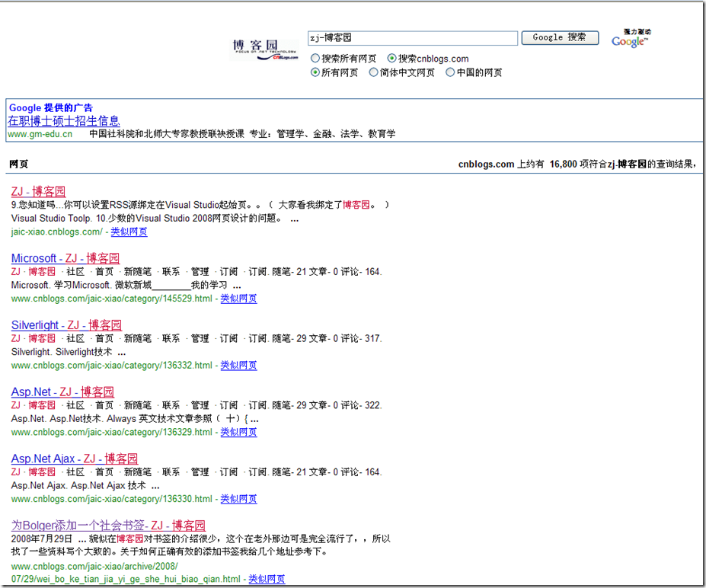Viewport: 706px width, 588px height.
Task: Click the date text 2008年7月29日
Action: [x=41, y=538]
